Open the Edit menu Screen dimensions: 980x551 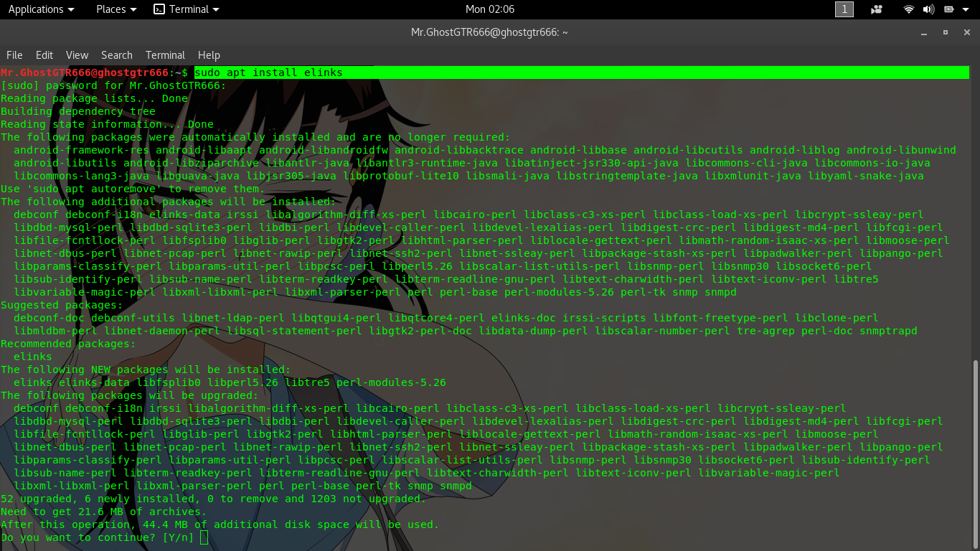pyautogui.click(x=44, y=55)
